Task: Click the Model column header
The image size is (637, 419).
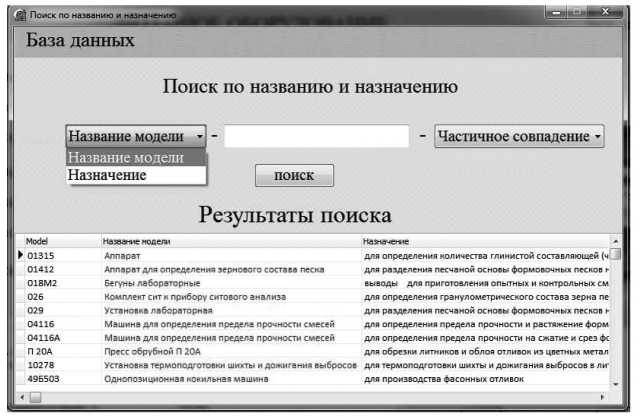Action: 63,241
